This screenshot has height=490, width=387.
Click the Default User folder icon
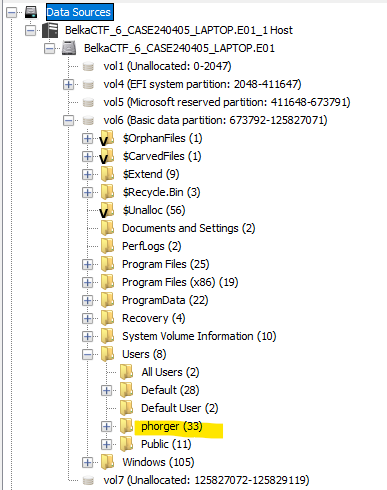pyautogui.click(x=126, y=408)
